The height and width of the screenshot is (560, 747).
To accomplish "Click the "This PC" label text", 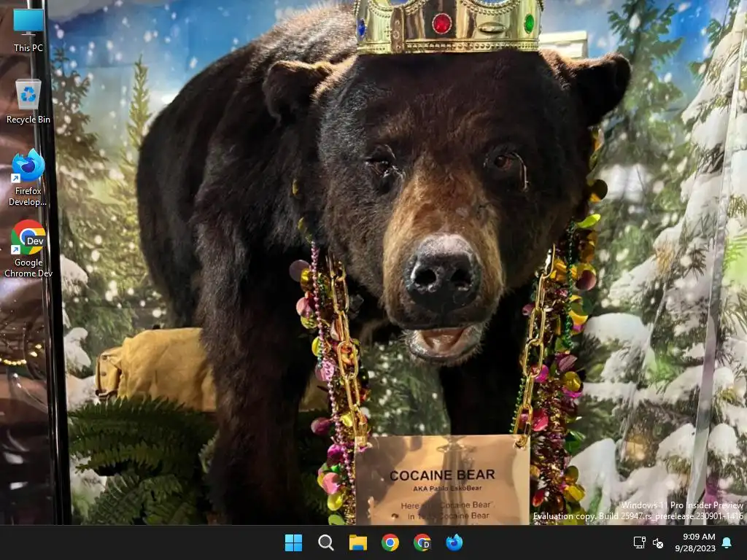I will point(28,47).
